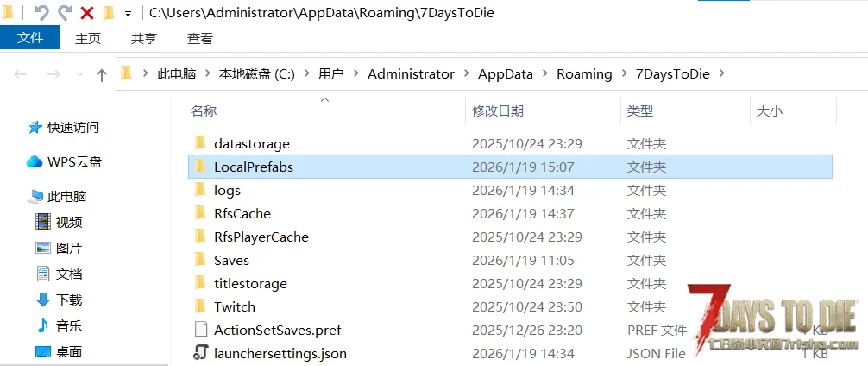Click the ActionSetSaves.pref file icon
The width and height of the screenshot is (868, 366).
[200, 329]
